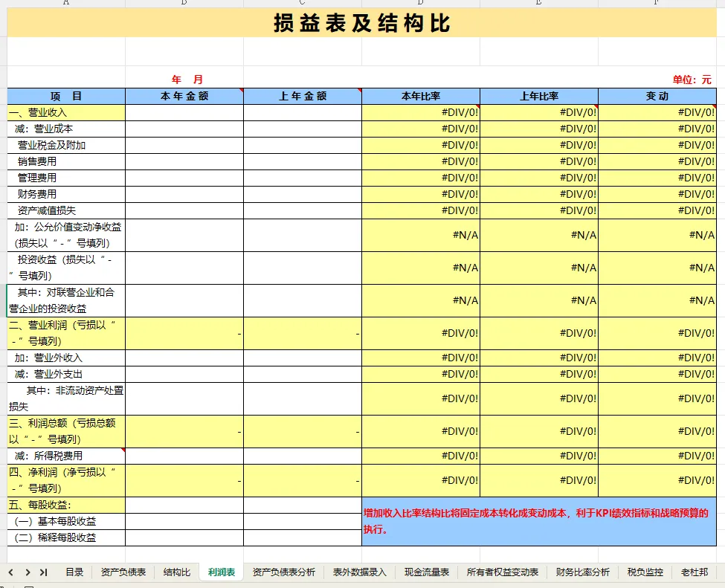Select the 本年金额 header cell
The height and width of the screenshot is (588, 725).
click(x=184, y=96)
